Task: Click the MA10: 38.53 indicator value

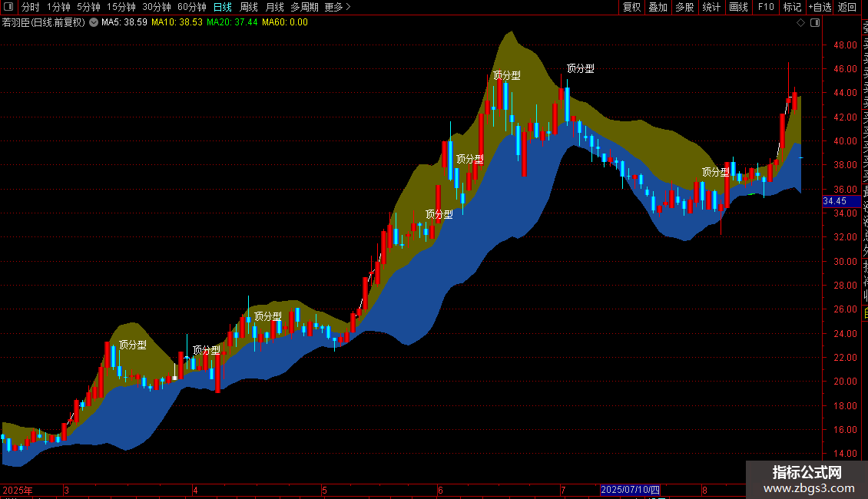Action: (x=177, y=23)
